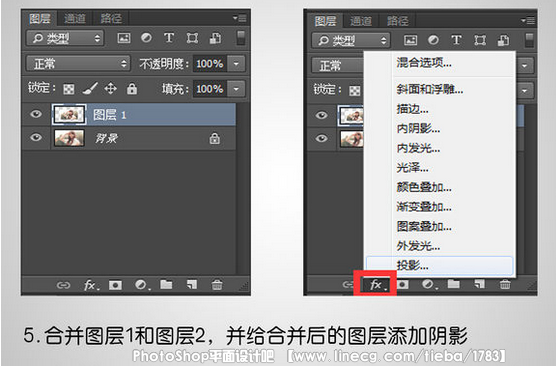Click pixel layer filter icon in left panel
Viewport: 556px width, 373px height.
pos(124,38)
